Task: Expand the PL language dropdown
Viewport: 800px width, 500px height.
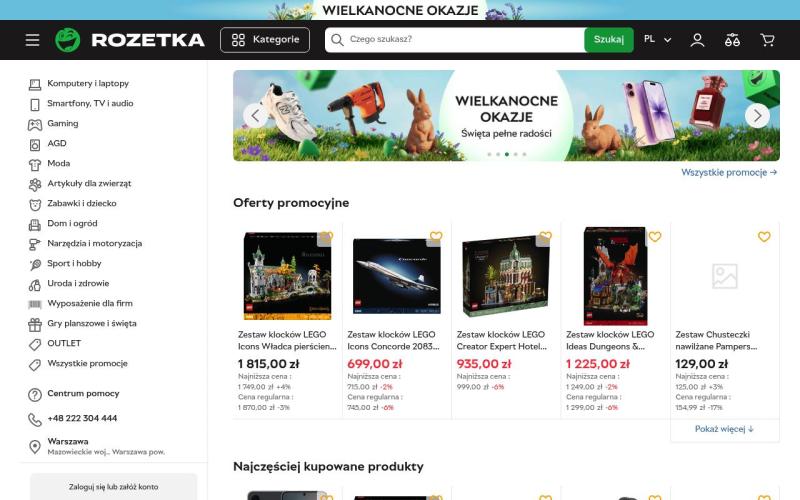Action: [658, 39]
